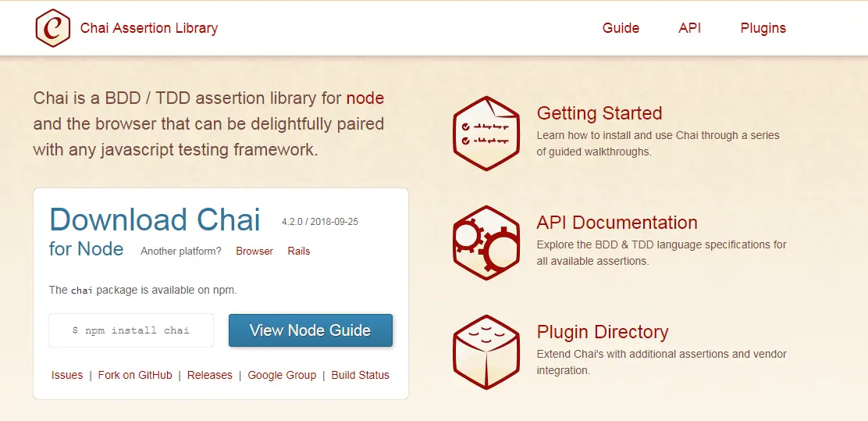Click the Plugin Directory heading
This screenshot has height=421, width=868.
pyautogui.click(x=603, y=333)
